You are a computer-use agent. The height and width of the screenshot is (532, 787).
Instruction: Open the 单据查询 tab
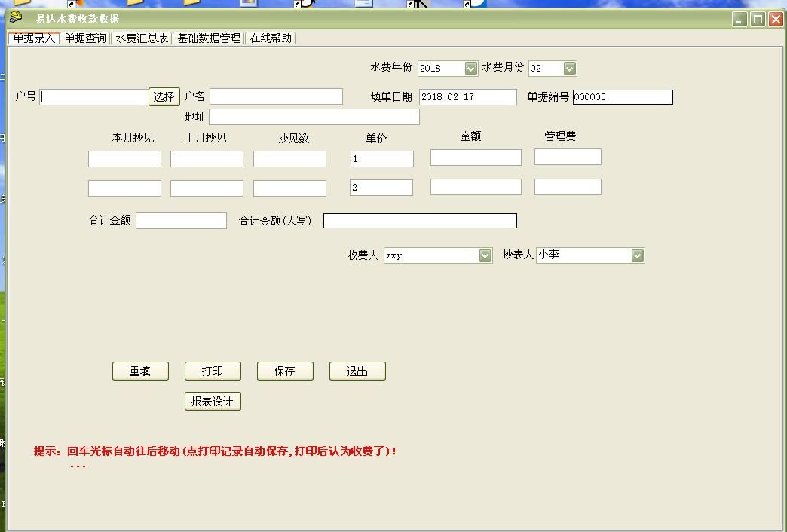(x=85, y=38)
